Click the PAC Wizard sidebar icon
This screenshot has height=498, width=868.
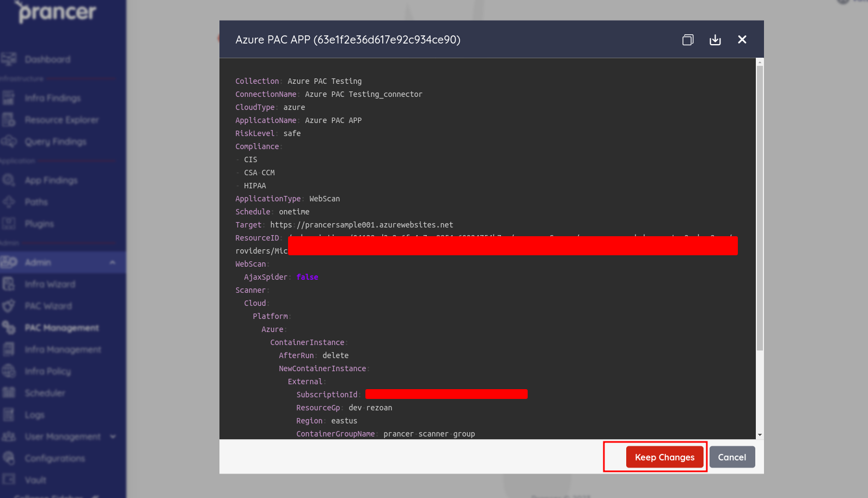pos(9,306)
